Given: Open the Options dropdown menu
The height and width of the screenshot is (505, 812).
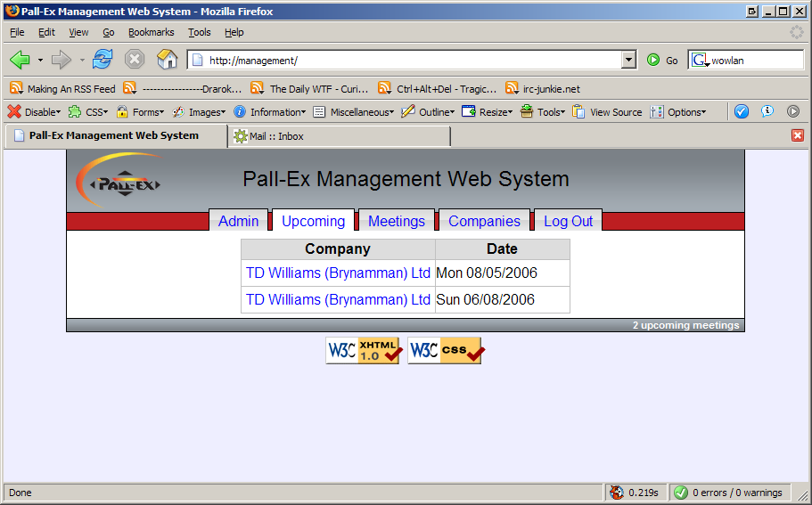Looking at the screenshot, I should [678, 111].
